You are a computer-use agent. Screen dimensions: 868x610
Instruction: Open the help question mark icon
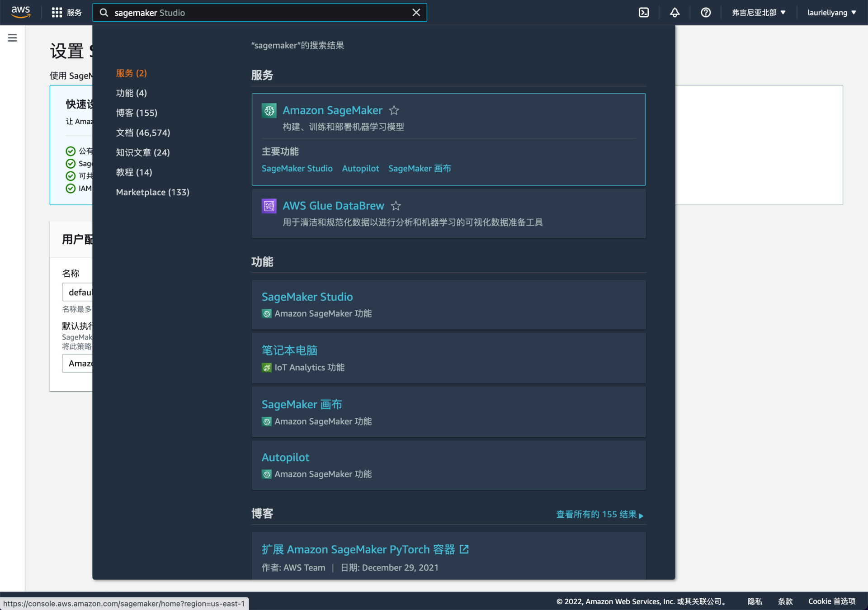tap(706, 13)
